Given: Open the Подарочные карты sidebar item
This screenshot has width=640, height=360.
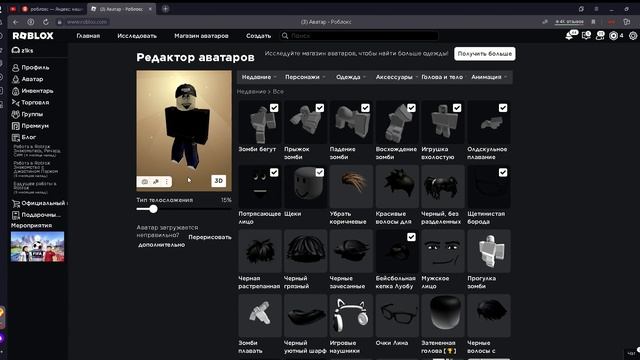Looking at the screenshot, I should click(37, 215).
